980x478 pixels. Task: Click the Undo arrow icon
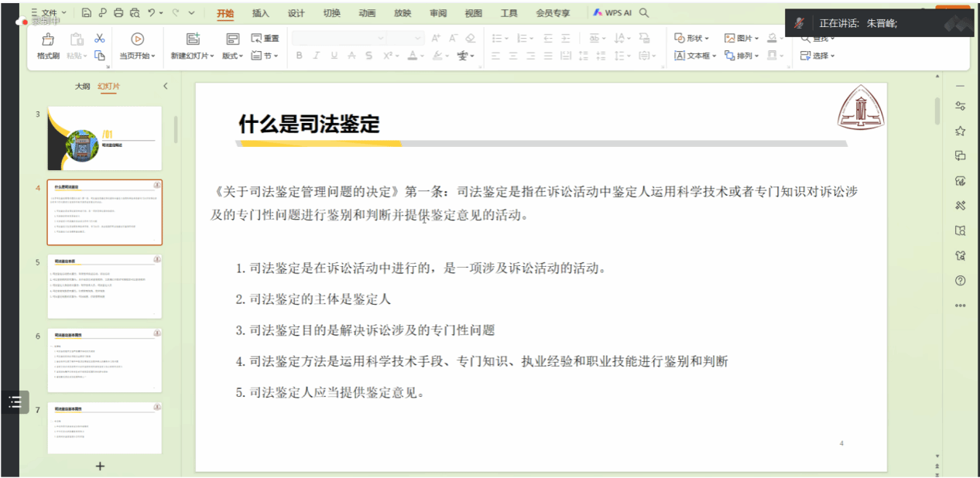[152, 13]
